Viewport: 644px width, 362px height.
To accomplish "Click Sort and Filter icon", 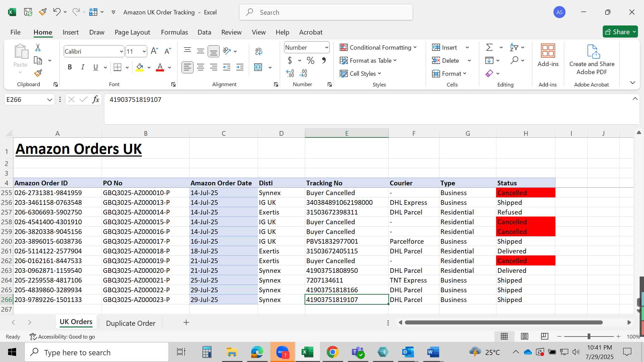I will point(514,48).
